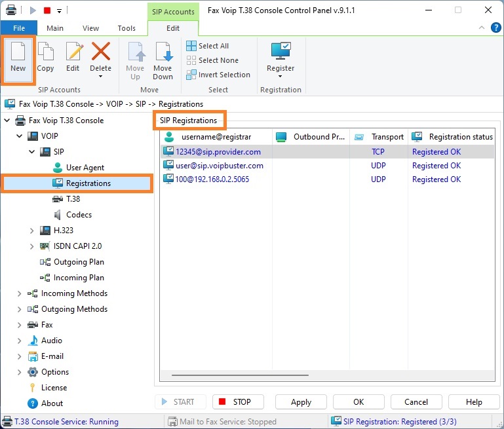The width and height of the screenshot is (504, 429).
Task: Click the New SIP account icon
Action: coord(18,51)
